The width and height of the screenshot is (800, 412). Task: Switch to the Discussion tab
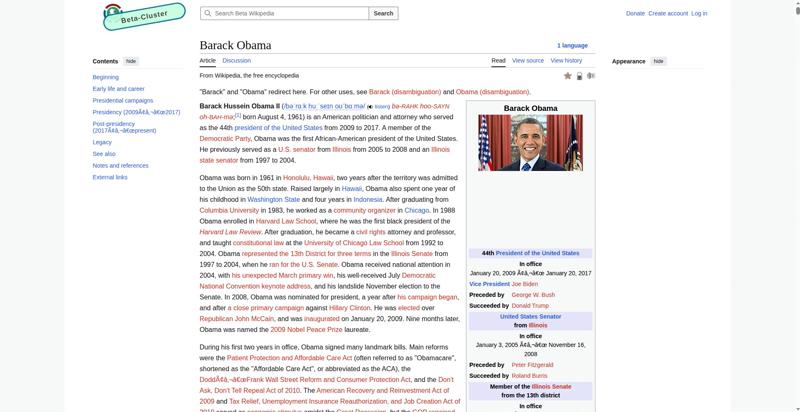pos(237,60)
